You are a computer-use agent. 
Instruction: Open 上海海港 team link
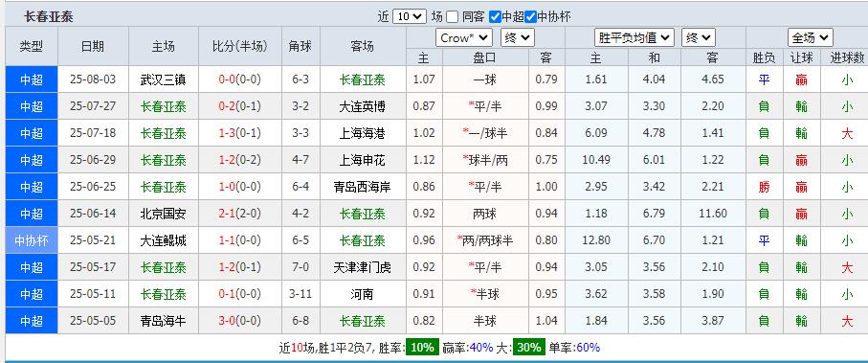pos(362,133)
